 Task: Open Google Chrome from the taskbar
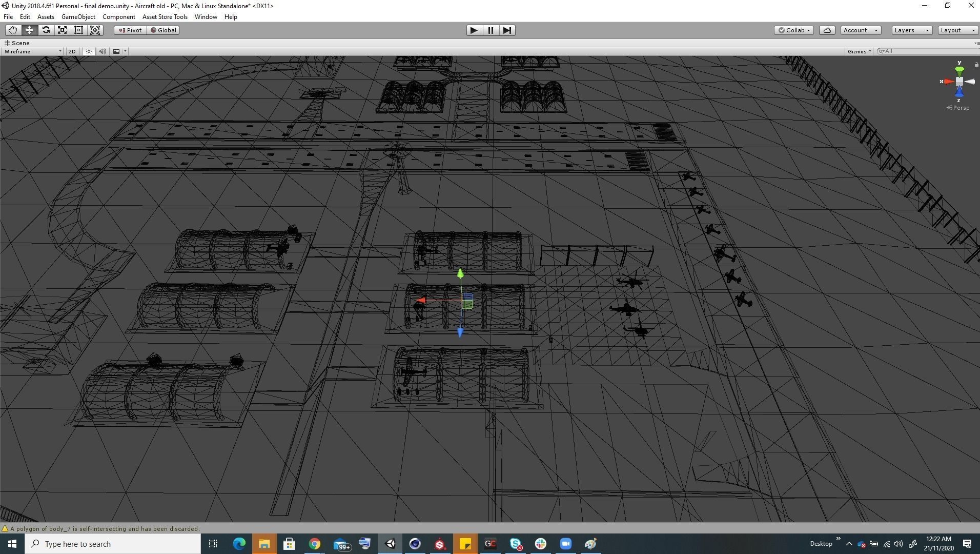(x=314, y=544)
